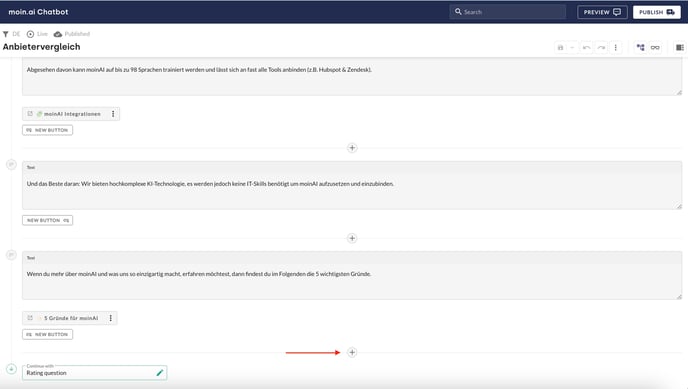
Task: Click NEW BUTTON under the IT-Skills text
Action: [x=47, y=220]
